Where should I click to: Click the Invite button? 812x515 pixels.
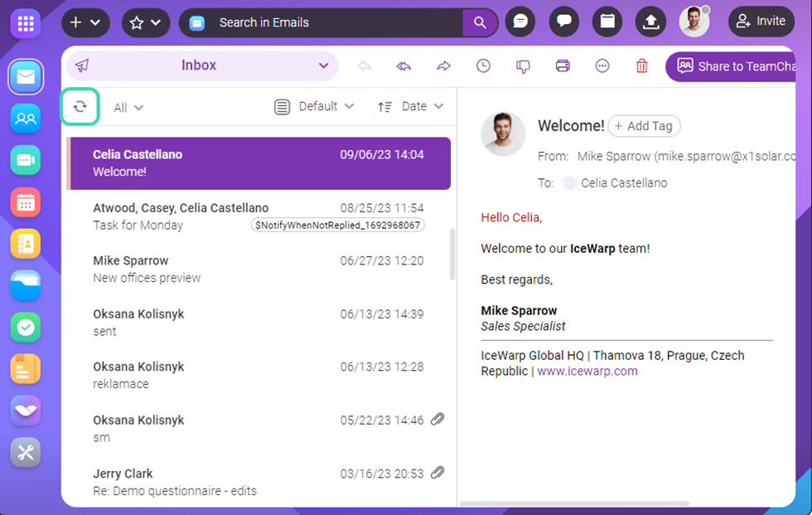click(x=761, y=22)
